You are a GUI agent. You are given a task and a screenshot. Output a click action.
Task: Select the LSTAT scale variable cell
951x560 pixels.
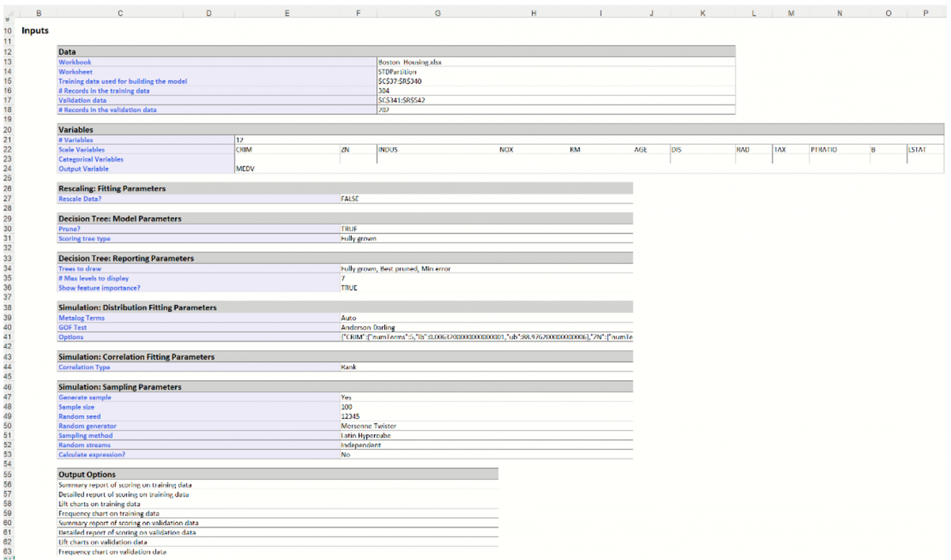tap(917, 149)
